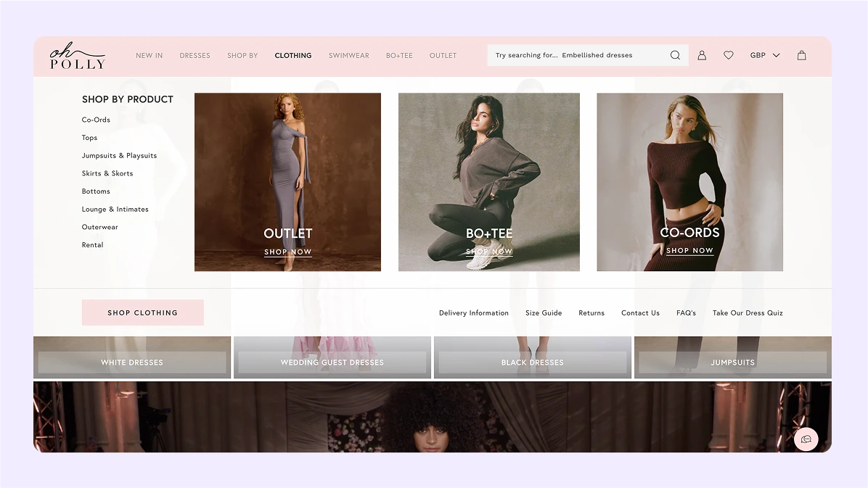Open the Dresses menu
Screen dimensions: 868x488
(195, 55)
